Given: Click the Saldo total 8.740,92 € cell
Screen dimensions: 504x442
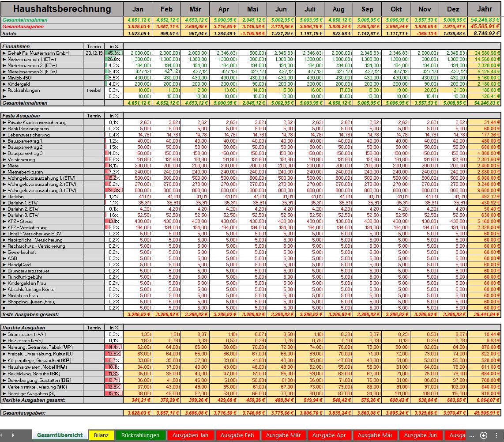Looking at the screenshot, I should click(484, 33).
